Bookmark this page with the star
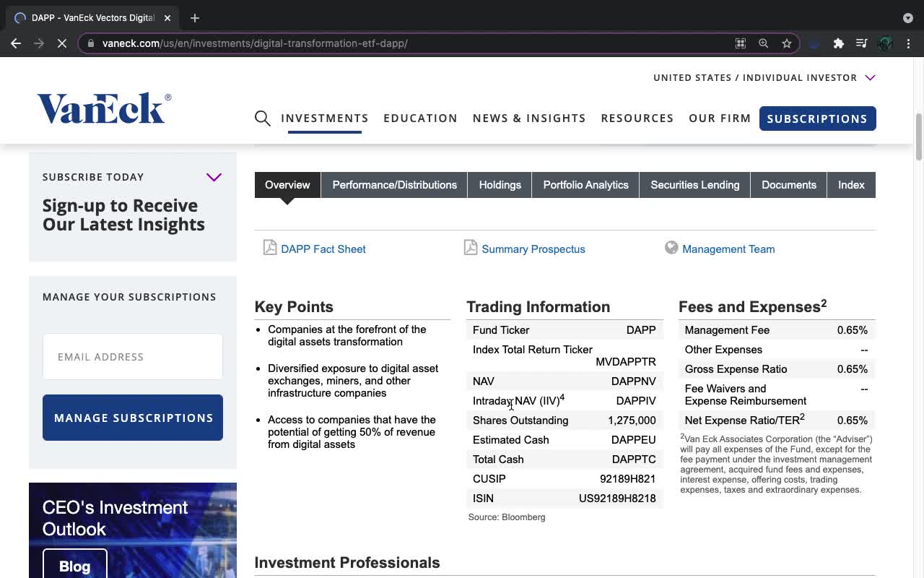 787,43
